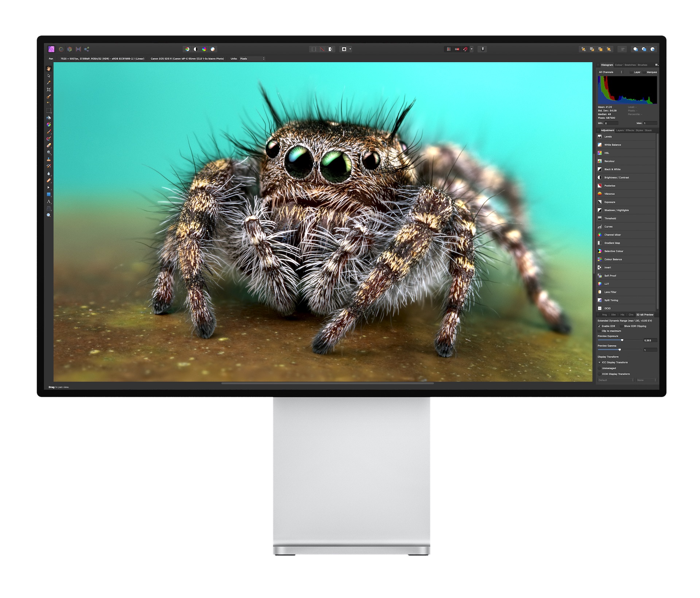Select the Colour Picker tool
Screen dimensions: 700x598
coord(49,82)
